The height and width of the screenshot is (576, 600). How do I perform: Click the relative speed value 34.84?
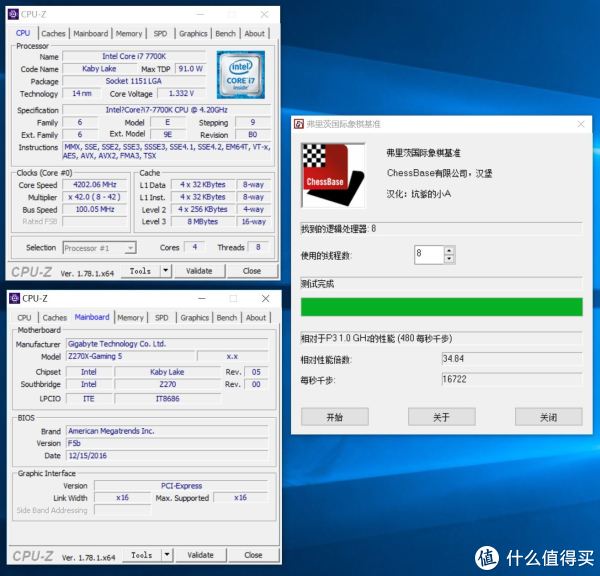pyautogui.click(x=512, y=359)
